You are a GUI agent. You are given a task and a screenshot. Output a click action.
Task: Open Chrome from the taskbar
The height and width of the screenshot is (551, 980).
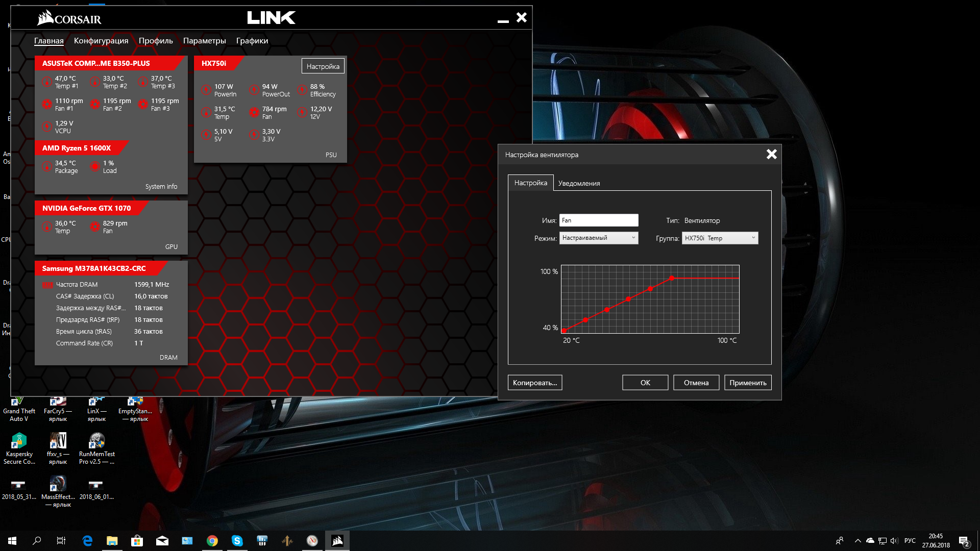tap(212, 541)
